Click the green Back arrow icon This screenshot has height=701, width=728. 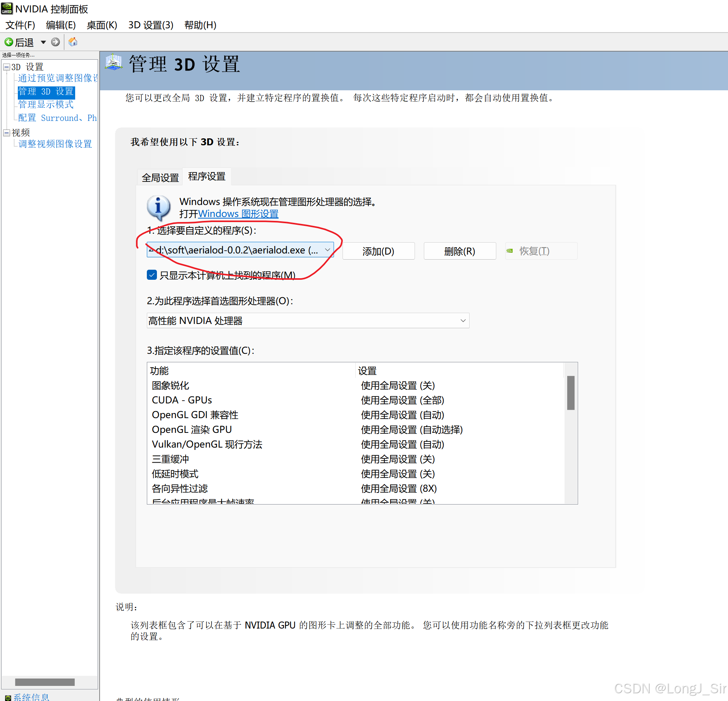coord(9,42)
